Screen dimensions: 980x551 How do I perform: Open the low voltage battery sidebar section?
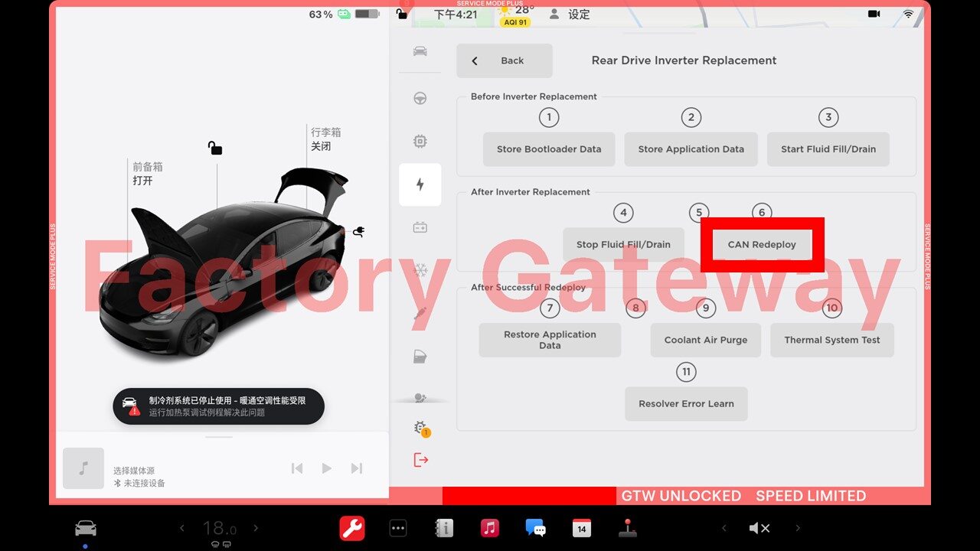[420, 227]
